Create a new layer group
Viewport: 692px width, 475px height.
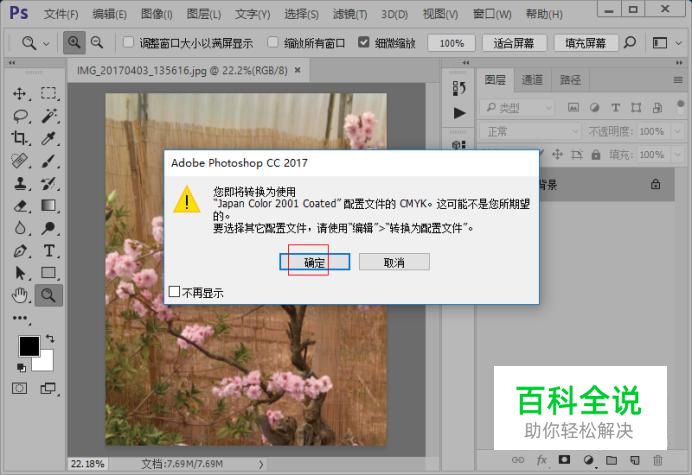pos(611,460)
